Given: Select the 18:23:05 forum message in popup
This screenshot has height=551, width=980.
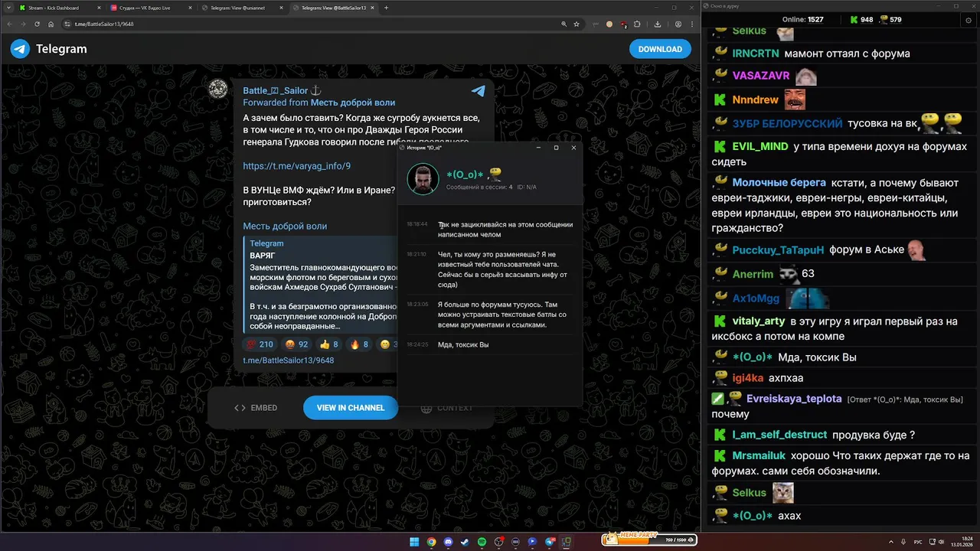Looking at the screenshot, I should click(490, 315).
